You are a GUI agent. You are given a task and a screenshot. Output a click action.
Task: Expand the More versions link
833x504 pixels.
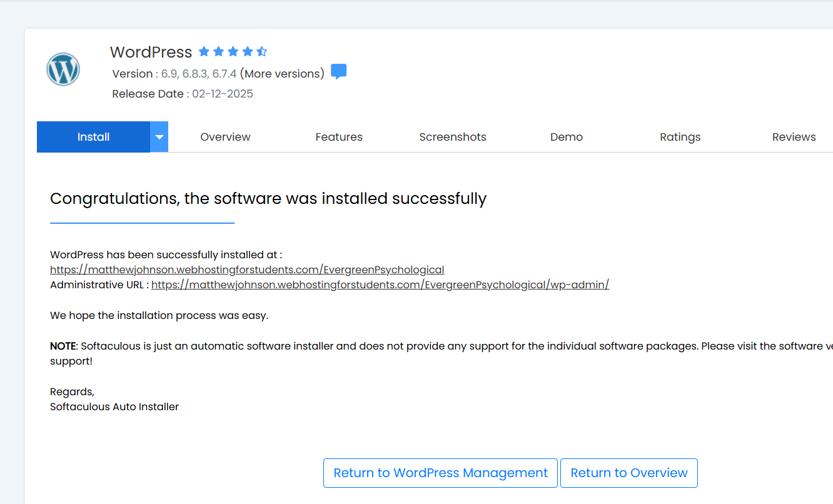(282, 74)
